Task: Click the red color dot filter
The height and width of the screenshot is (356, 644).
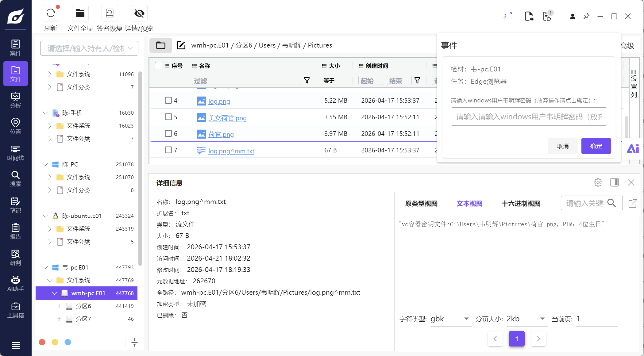Action: coord(42,342)
